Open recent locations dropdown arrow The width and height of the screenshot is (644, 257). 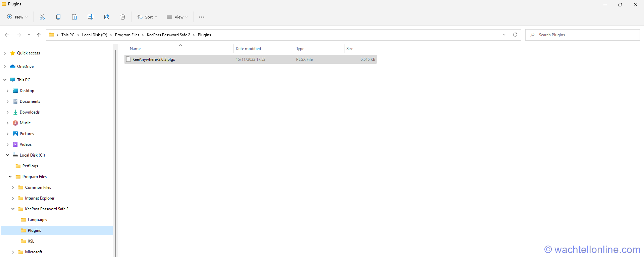29,35
